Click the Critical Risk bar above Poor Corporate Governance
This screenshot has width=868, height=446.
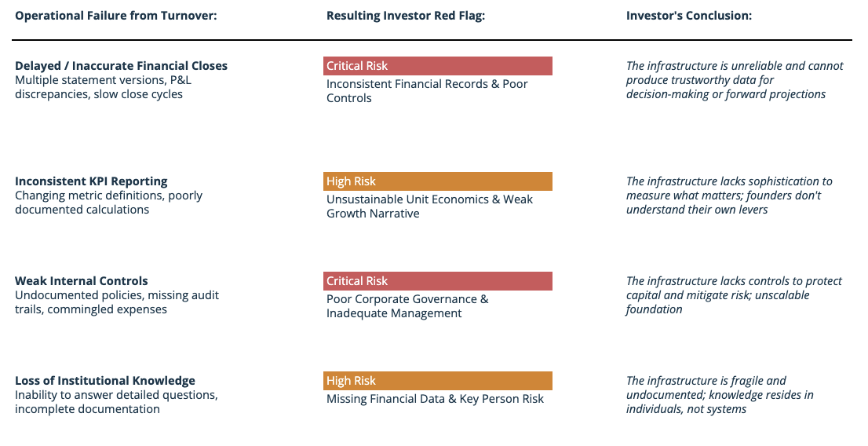(x=438, y=281)
